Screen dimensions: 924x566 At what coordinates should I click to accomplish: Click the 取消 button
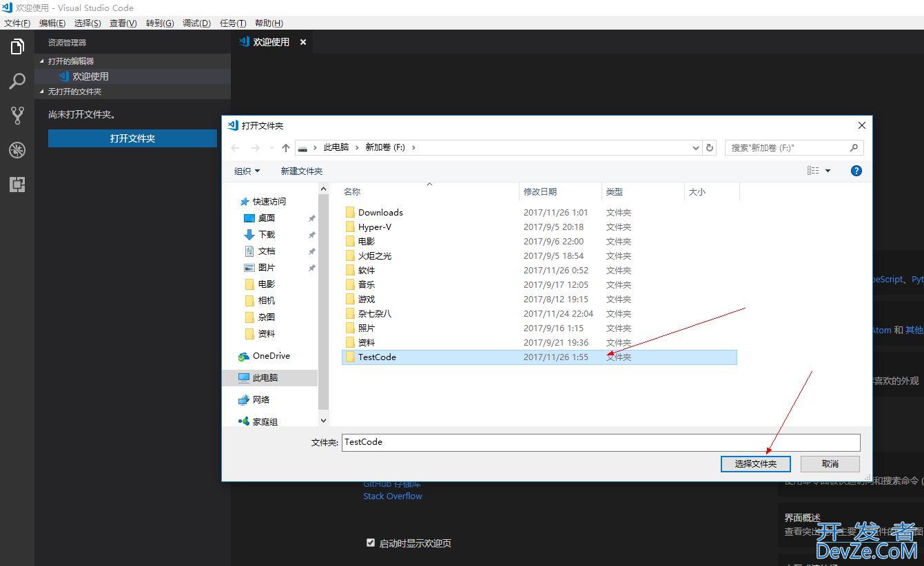[830, 463]
